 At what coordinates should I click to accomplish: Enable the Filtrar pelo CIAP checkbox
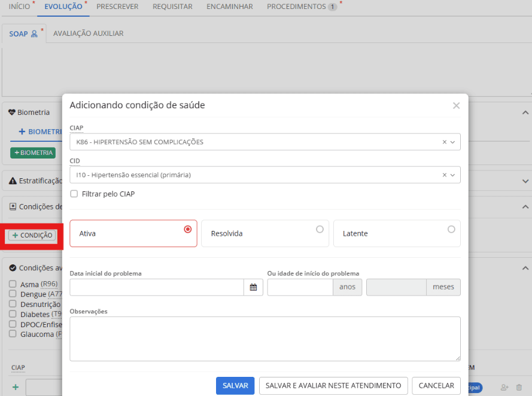pyautogui.click(x=74, y=194)
